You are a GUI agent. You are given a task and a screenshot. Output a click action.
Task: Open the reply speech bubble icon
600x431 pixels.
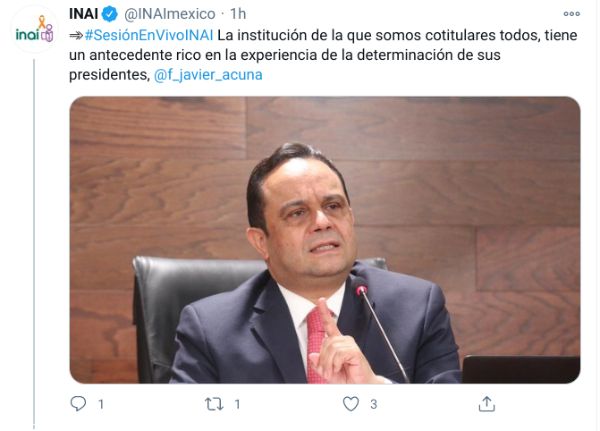coord(78,403)
